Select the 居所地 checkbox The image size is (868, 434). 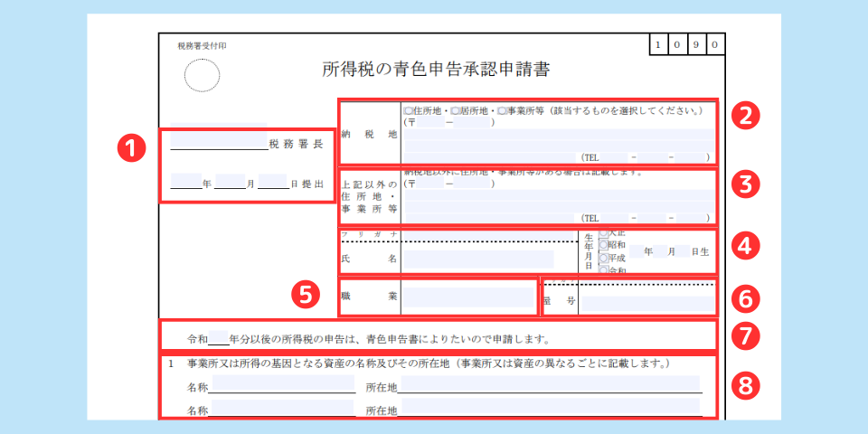click(456, 111)
